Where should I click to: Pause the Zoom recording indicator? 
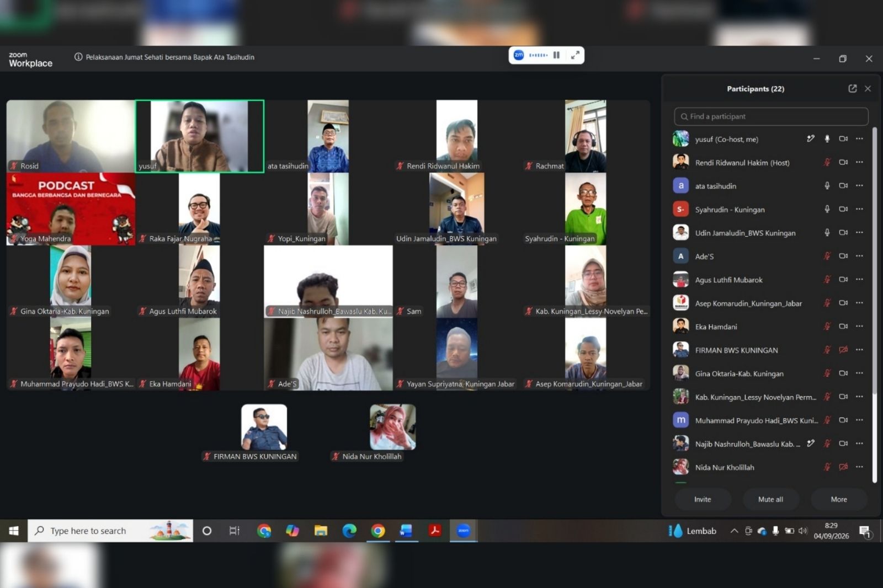[x=556, y=55]
